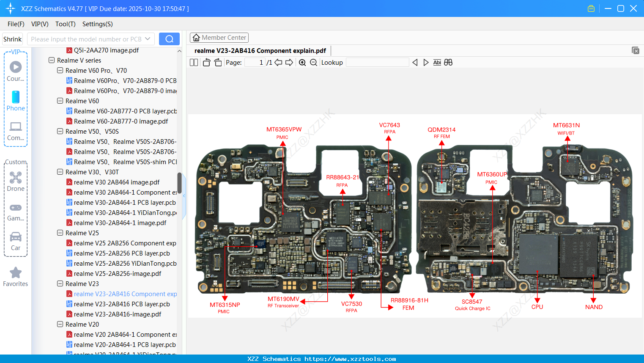644x363 pixels.
Task: Click the Member Center button
Action: coord(219,38)
